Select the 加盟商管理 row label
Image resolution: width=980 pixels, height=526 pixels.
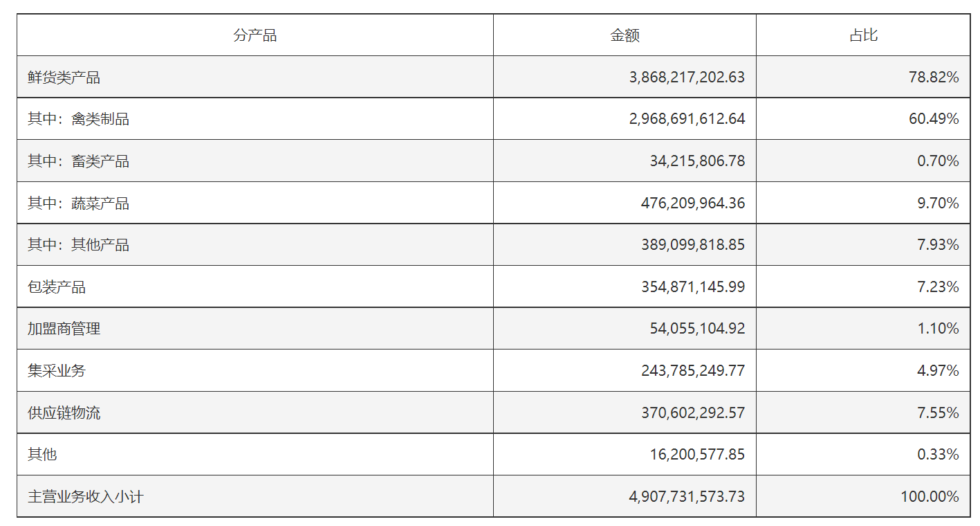[255, 329]
